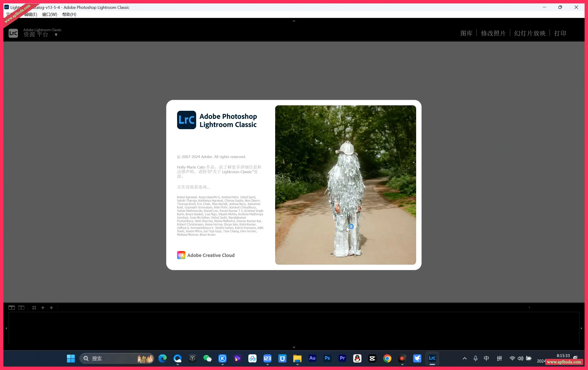Open the blue Q browser in taskbar
The image size is (588, 370).
click(178, 358)
